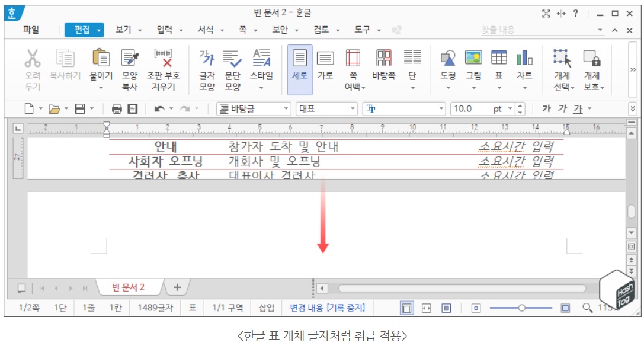This screenshot has height=349, width=644.
Task: Click the Open folder icon
Action: 55,109
